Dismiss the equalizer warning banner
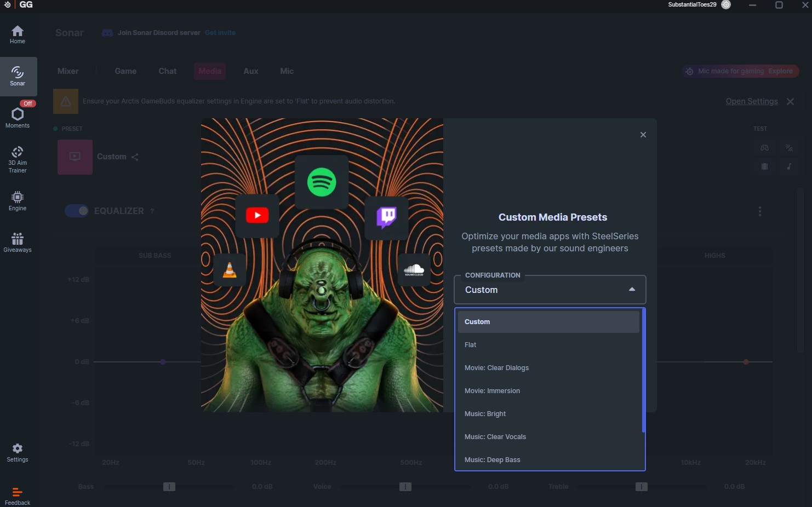The height and width of the screenshot is (507, 812). 790,101
